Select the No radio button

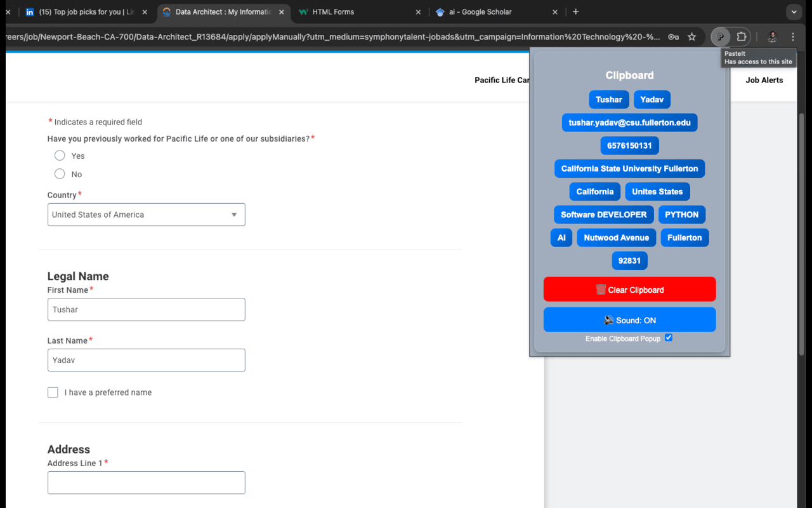pyautogui.click(x=60, y=174)
